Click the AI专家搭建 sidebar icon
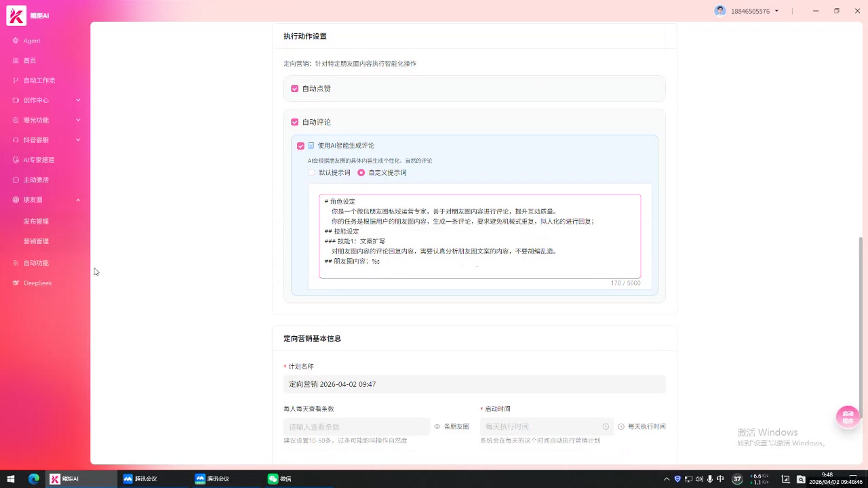 (16, 160)
